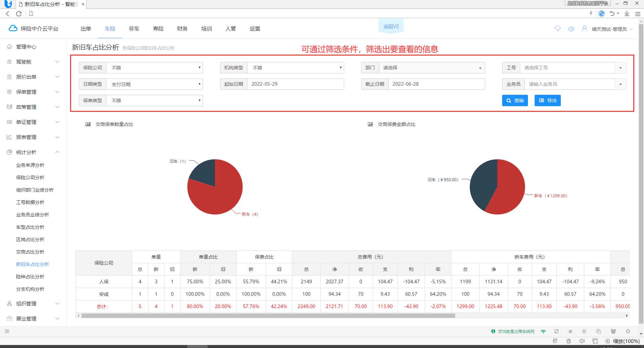
Task: Click the cloud logo of 保险中介云平台
Action: point(13,28)
